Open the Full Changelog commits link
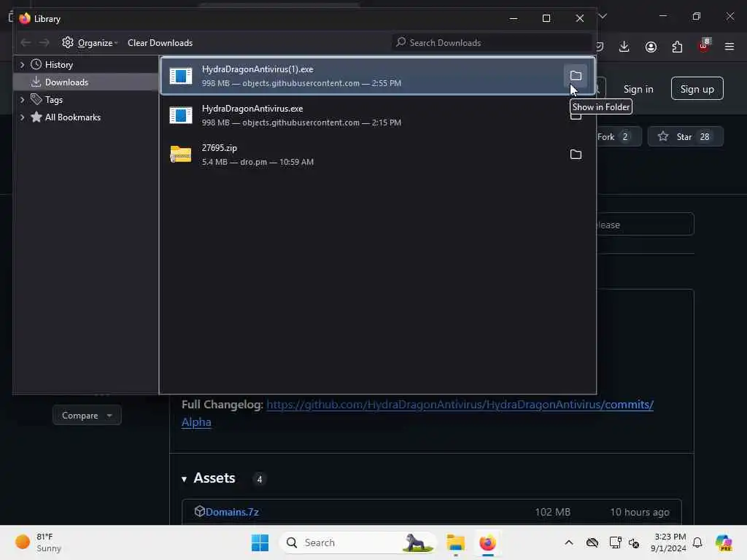Image resolution: width=747 pixels, height=560 pixels. point(460,405)
